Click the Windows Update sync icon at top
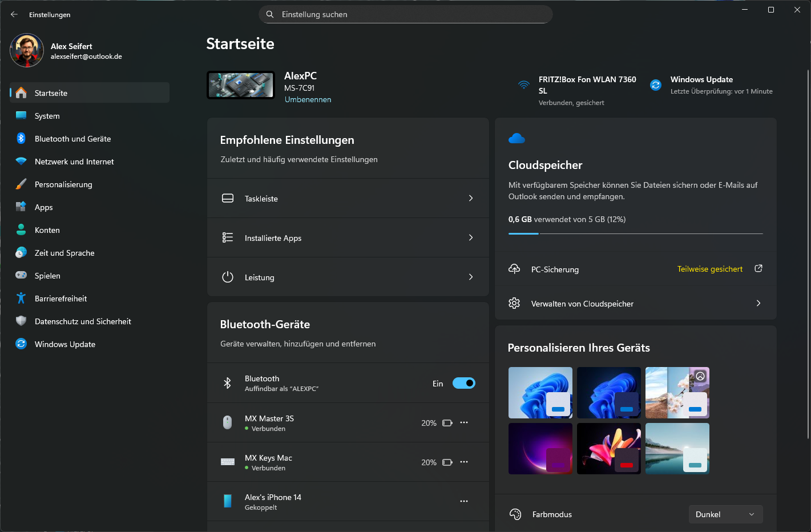 pos(656,85)
